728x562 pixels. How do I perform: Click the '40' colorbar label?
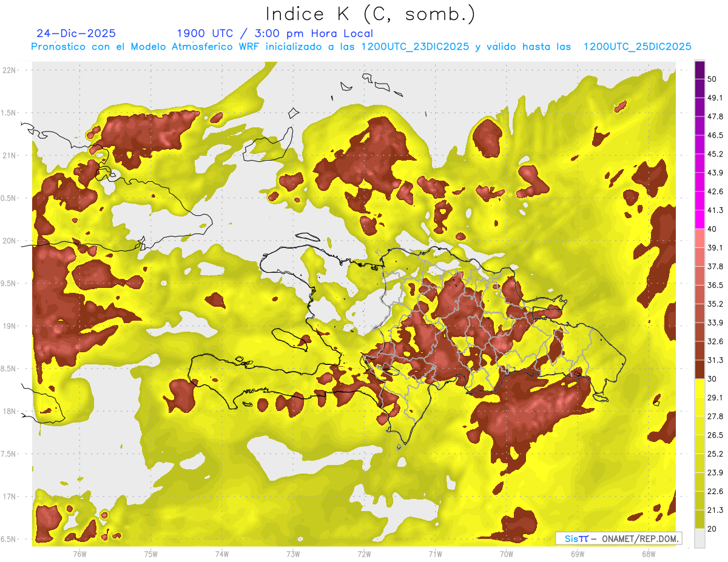712,229
